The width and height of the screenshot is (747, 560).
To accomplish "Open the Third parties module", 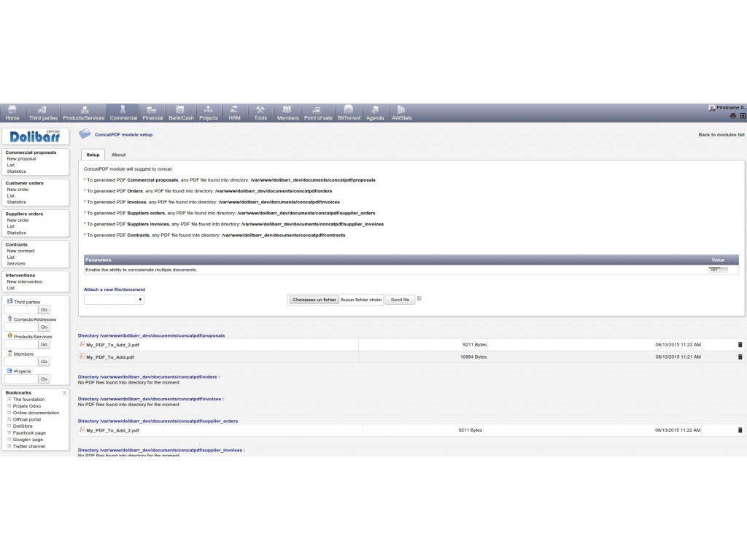I will 43,113.
